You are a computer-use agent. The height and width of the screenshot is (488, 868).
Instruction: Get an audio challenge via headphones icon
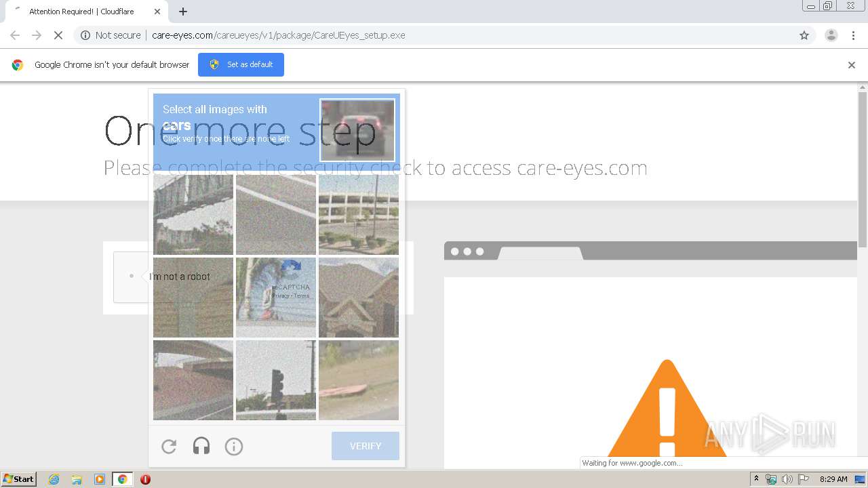(x=201, y=446)
